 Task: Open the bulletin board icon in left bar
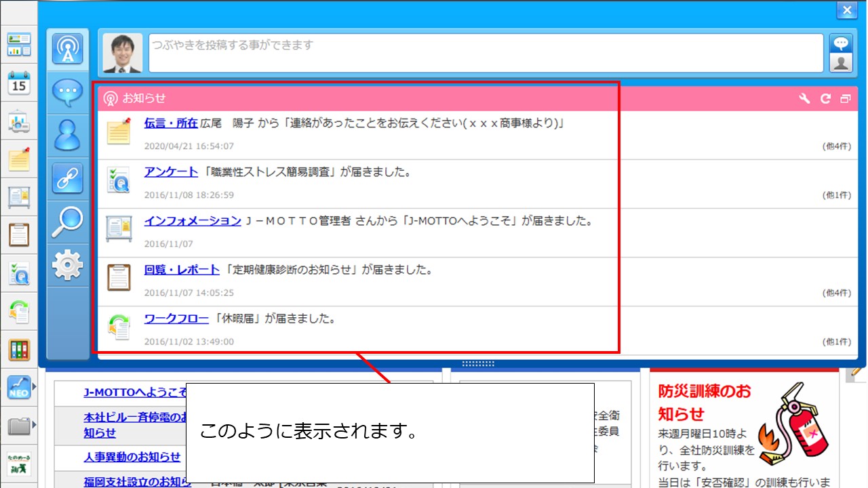point(19,197)
